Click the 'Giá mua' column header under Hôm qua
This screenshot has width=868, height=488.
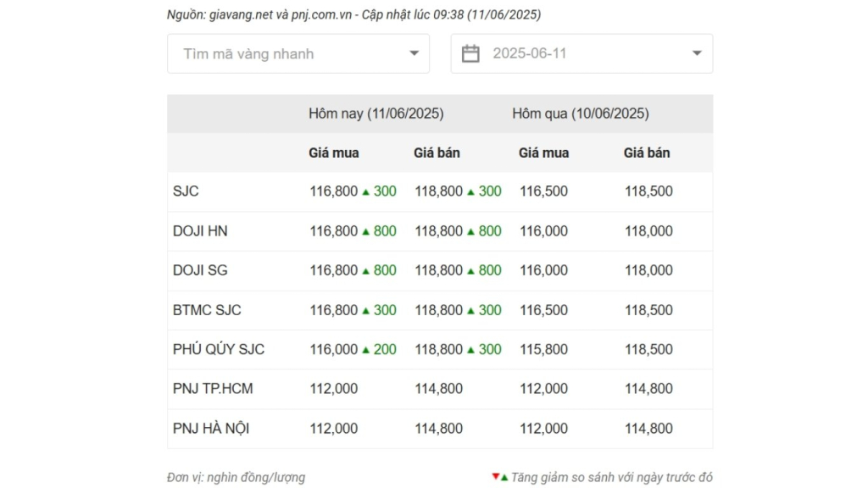pos(543,152)
